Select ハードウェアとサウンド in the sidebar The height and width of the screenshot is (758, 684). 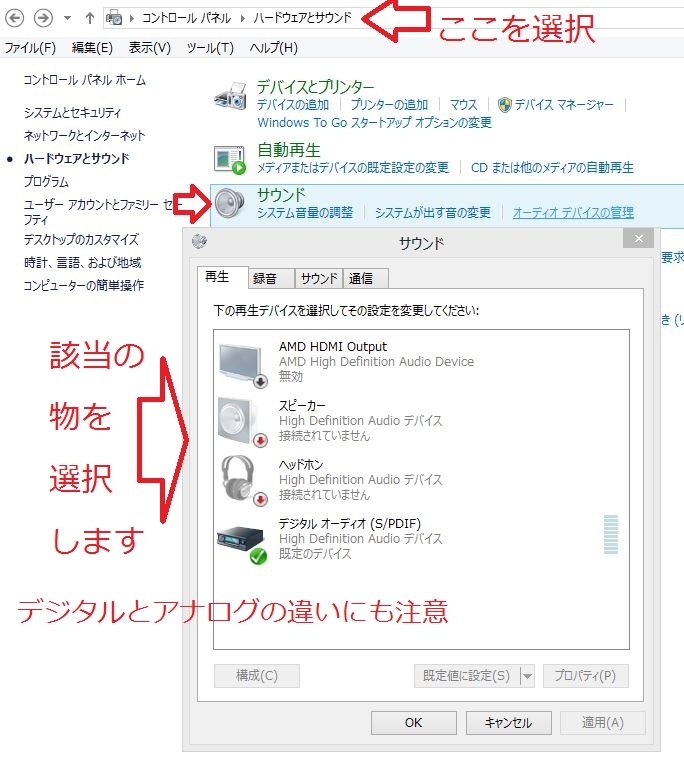coord(77,159)
